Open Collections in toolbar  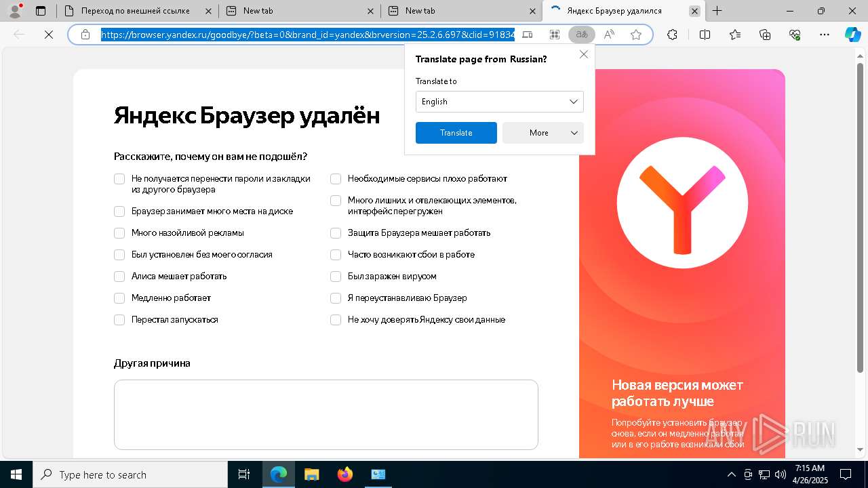point(765,35)
